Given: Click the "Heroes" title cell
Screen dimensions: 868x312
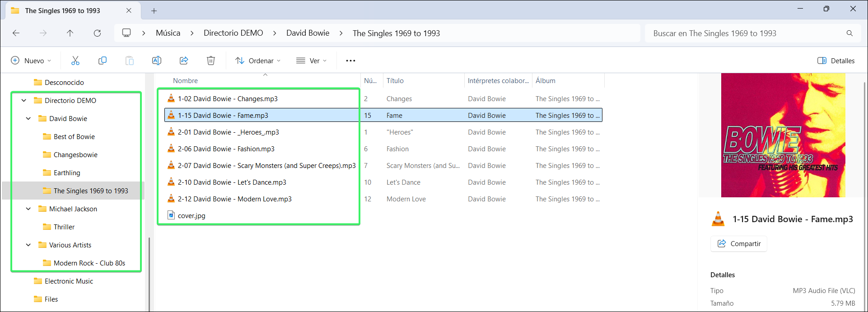Looking at the screenshot, I should 400,132.
